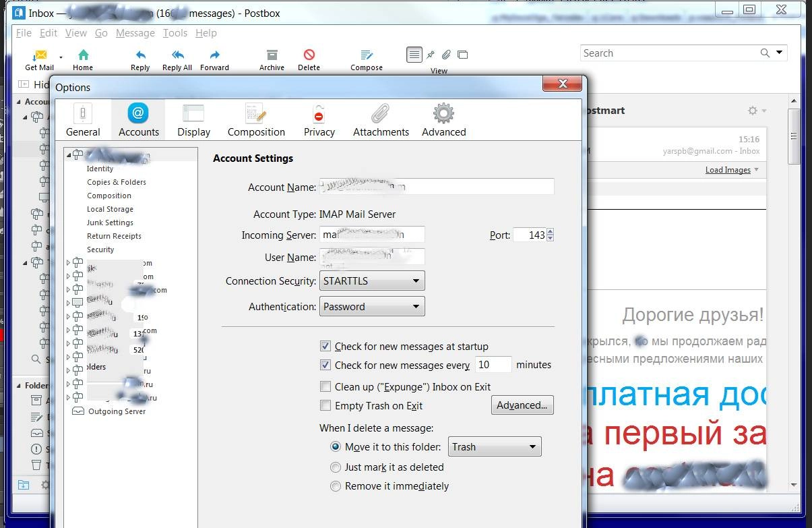Click the attachment paperclip icon in View group
812x528 pixels.
pos(446,55)
